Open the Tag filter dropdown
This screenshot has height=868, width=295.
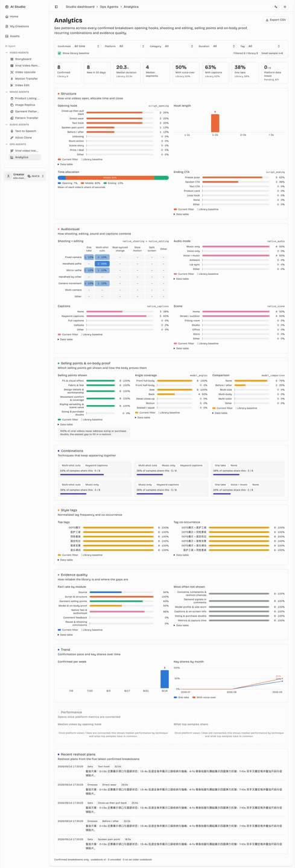coord(264,46)
